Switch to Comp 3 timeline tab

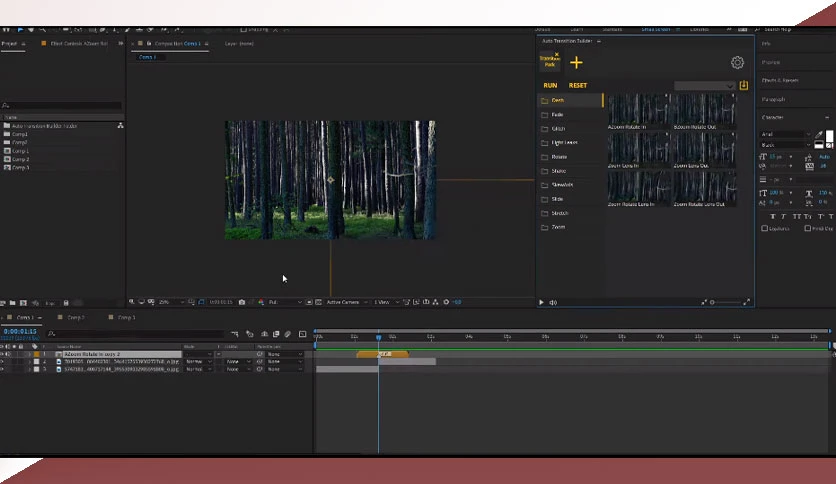126,317
